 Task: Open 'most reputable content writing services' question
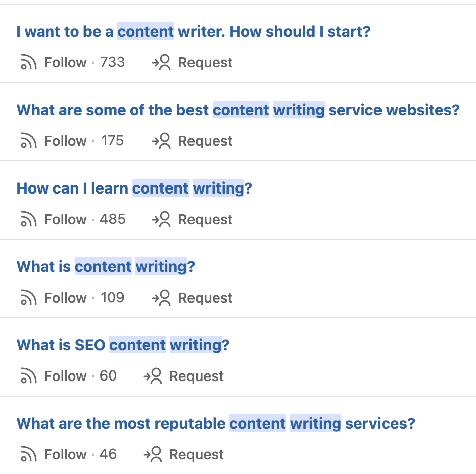point(216,424)
